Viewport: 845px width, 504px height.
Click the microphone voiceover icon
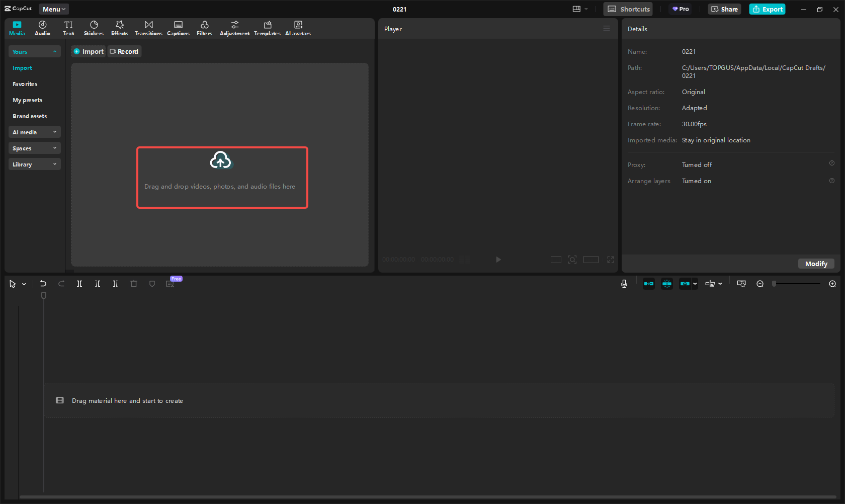point(624,284)
